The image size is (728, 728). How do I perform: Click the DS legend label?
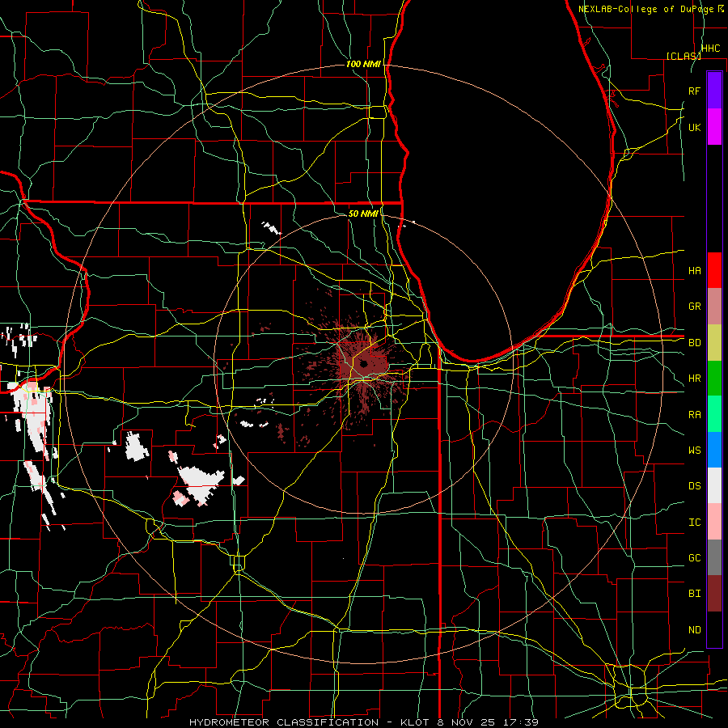695,486
